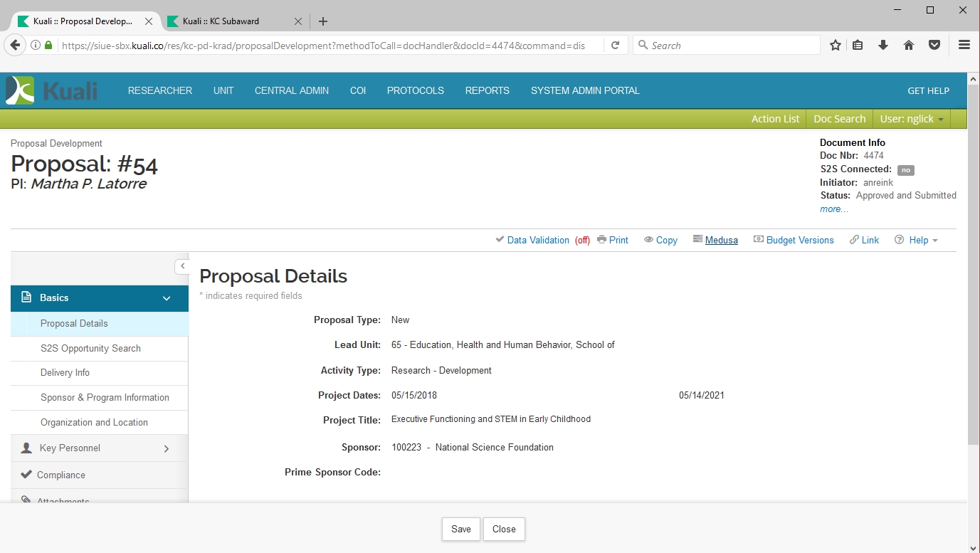Open the Firefox downloads arrow icon

point(883,45)
